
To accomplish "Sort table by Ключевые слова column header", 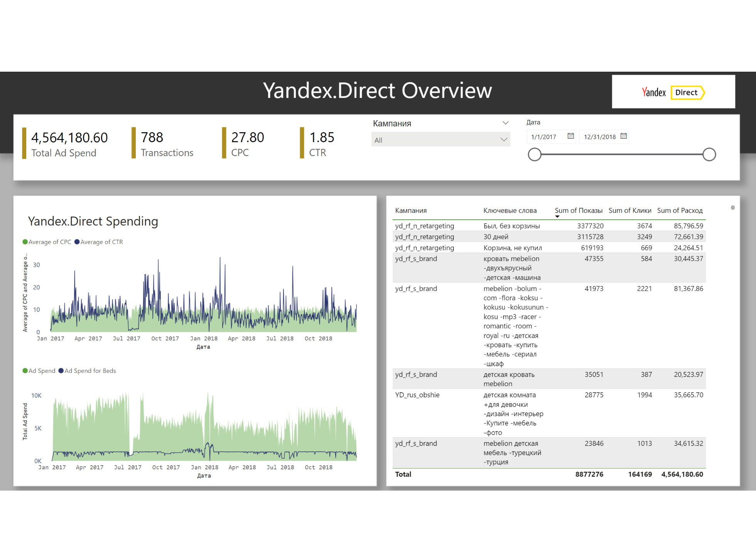I will [510, 210].
